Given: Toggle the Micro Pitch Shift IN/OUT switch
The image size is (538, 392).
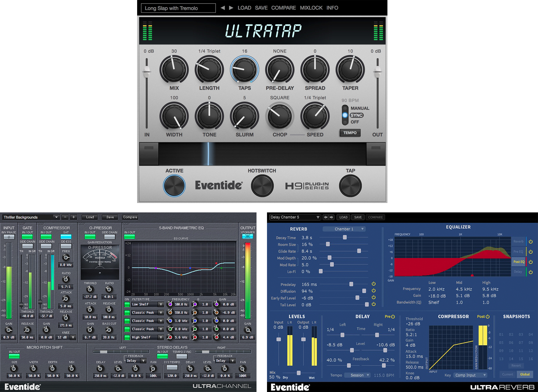Looking at the screenshot, I should pyautogui.click(x=14, y=356).
